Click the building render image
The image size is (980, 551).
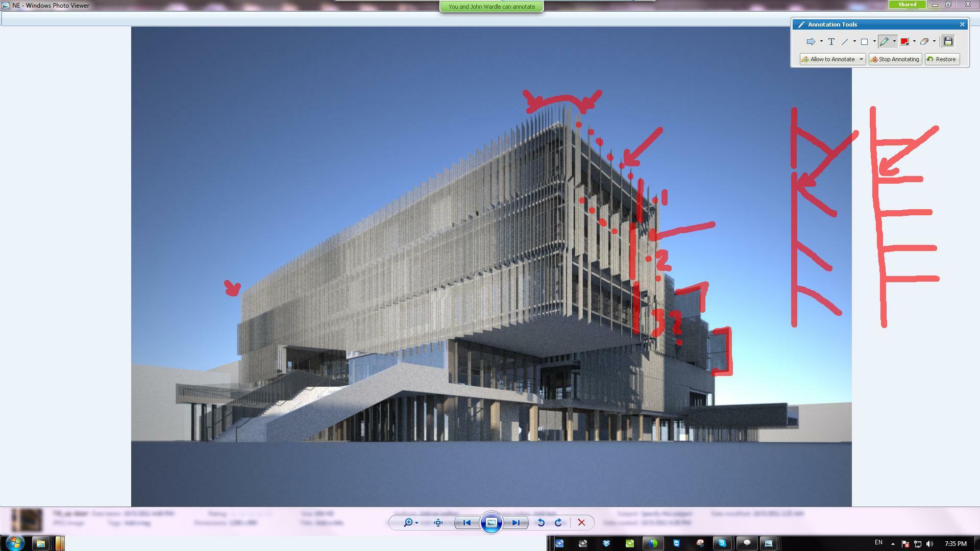coord(491,266)
